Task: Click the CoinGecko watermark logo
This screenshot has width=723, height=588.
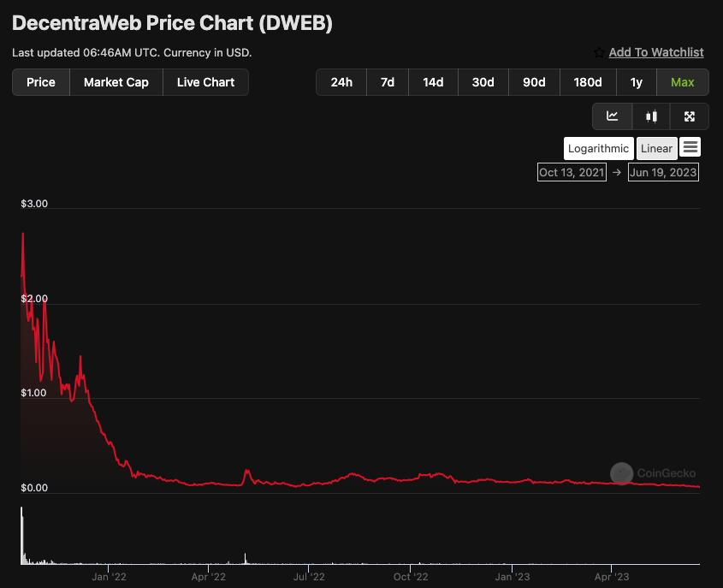Action: [x=621, y=472]
